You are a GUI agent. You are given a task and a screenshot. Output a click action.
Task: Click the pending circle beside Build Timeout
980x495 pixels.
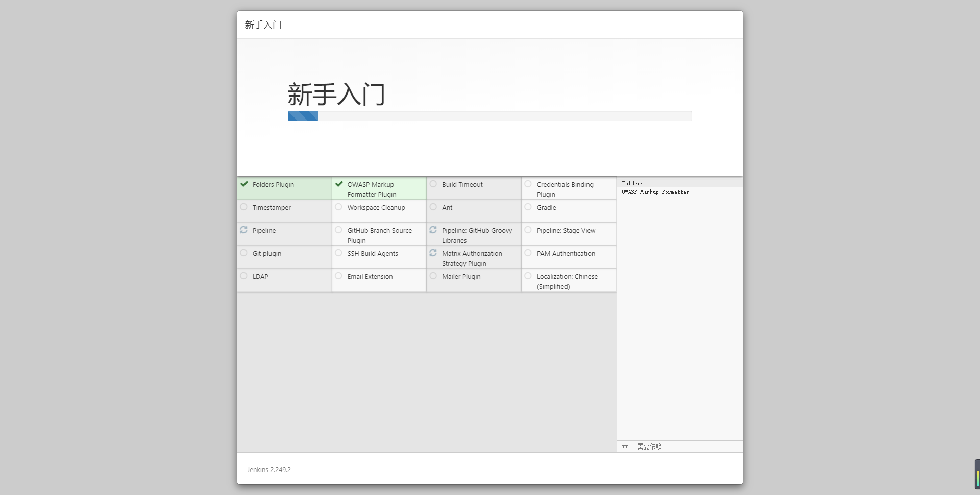(x=433, y=184)
